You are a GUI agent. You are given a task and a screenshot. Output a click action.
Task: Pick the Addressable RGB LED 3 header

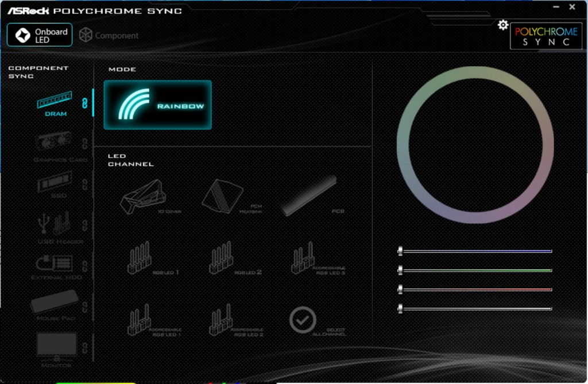coord(303,259)
